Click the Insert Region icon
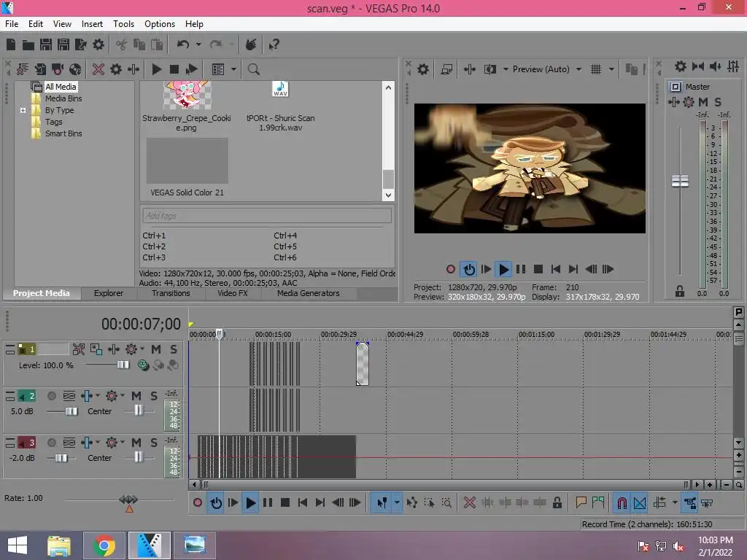The image size is (747, 560). (598, 503)
